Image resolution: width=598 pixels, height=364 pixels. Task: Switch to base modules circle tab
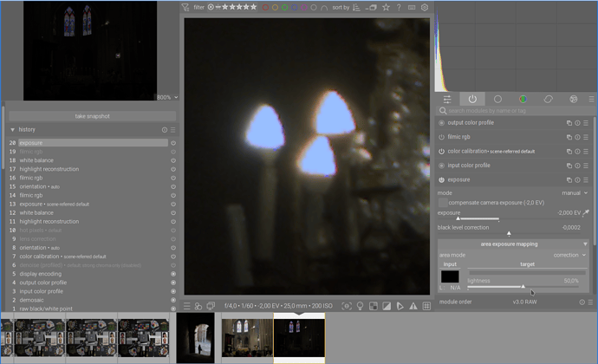coord(497,99)
